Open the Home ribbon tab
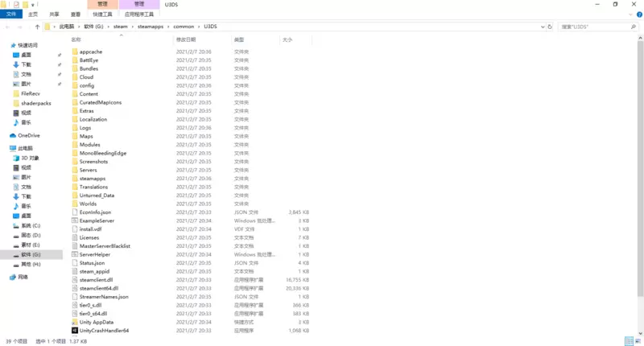The width and height of the screenshot is (644, 346). pyautogui.click(x=33, y=14)
